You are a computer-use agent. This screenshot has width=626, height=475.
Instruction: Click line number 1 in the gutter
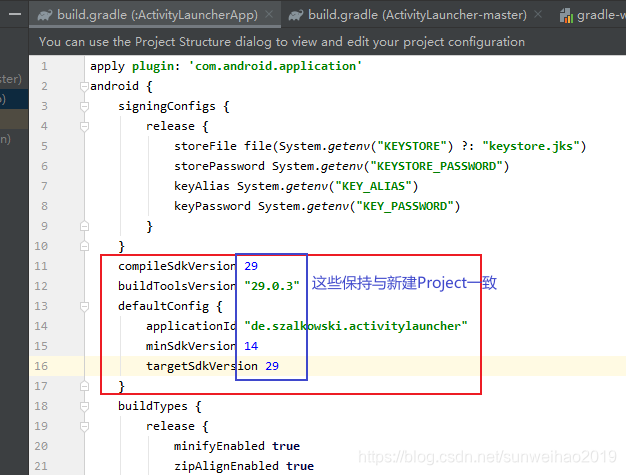(x=44, y=66)
